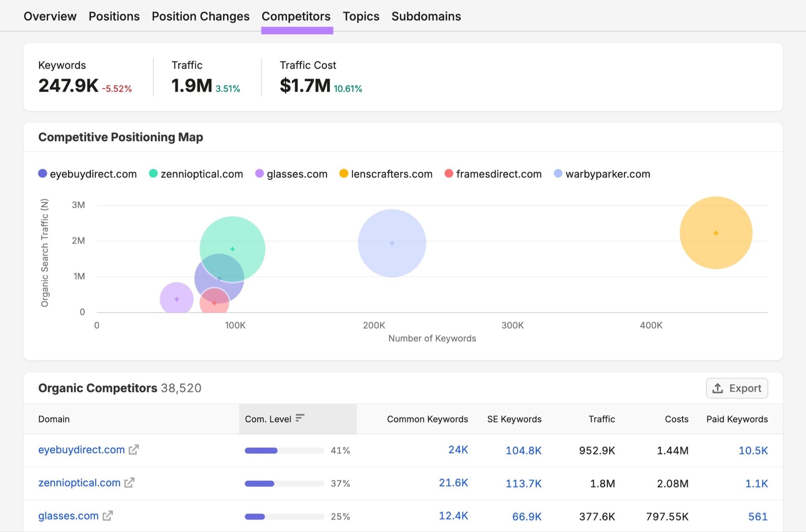Screen dimensions: 806x532
Task: Open external link icon for eyebuydirect.com
Action: (134, 449)
